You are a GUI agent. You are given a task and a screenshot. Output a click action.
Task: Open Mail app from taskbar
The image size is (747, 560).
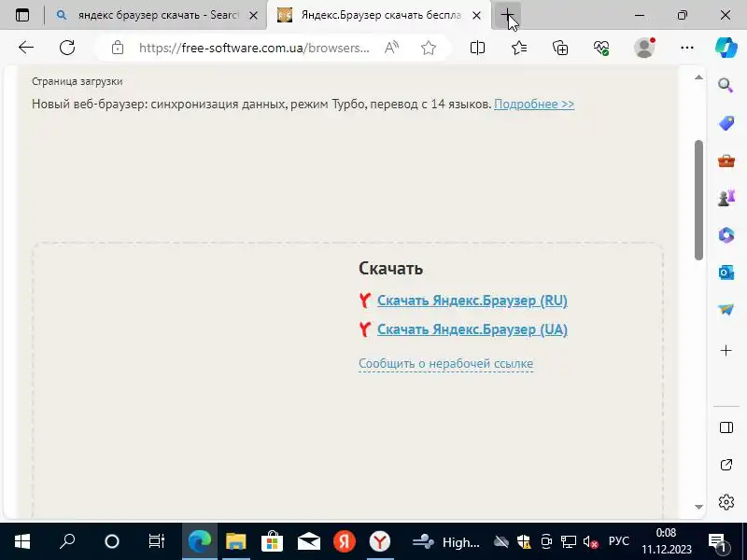click(308, 541)
